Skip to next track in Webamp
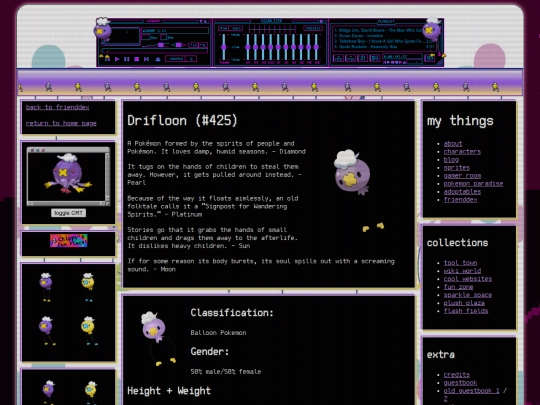 pos(146,59)
